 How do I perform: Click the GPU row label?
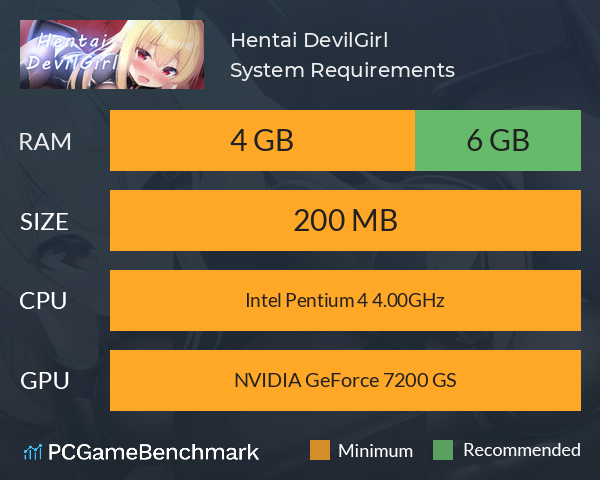point(45,381)
